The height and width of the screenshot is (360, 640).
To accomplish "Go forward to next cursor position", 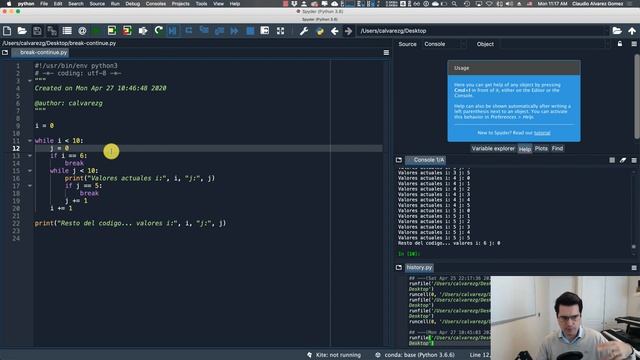I will [348, 31].
